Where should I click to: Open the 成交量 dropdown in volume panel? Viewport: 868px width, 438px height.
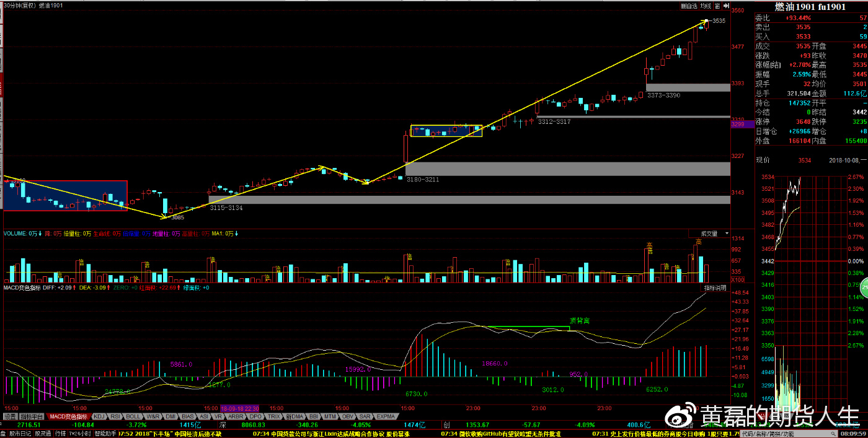[x=709, y=234]
